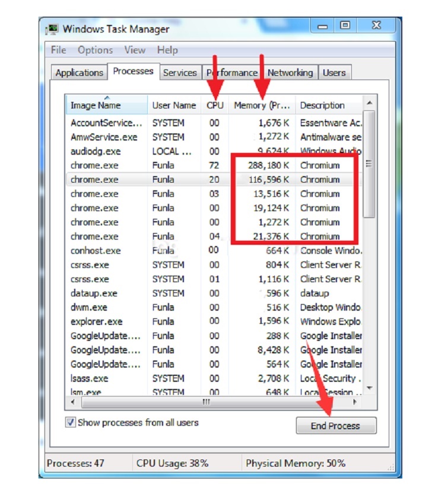Screen dimensions: 448x501
Task: Close the Windows Task Manager window
Action: coord(376,25)
